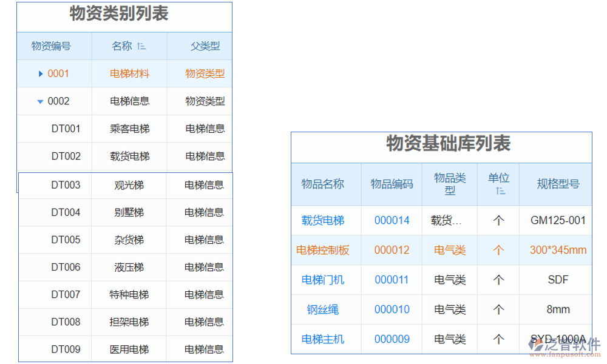This screenshot has height=364, width=607.
Task: Click item code 000009 for 电梯主机
Action: 392,339
